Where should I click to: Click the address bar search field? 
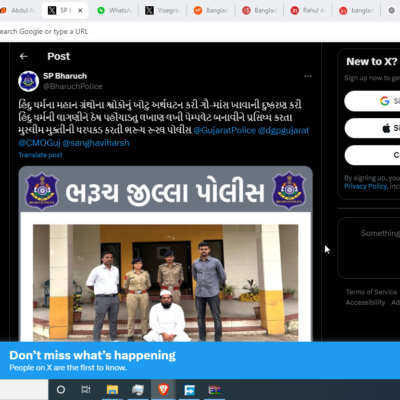(200, 31)
